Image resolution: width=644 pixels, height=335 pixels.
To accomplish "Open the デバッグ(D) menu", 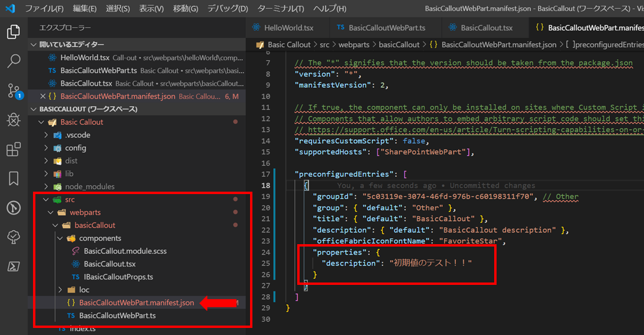I will [x=228, y=8].
